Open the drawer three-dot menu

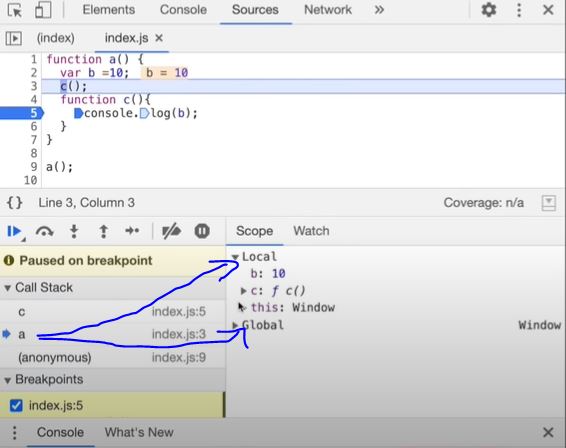(x=14, y=432)
